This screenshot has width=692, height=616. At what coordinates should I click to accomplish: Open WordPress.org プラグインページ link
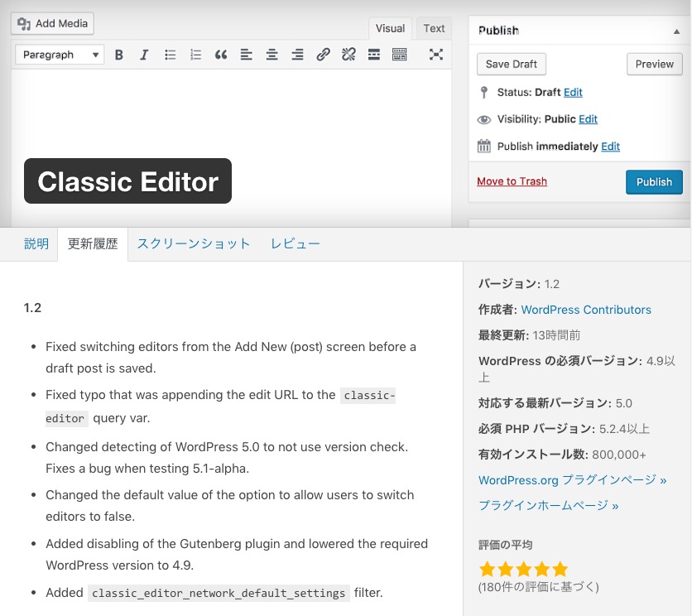573,480
